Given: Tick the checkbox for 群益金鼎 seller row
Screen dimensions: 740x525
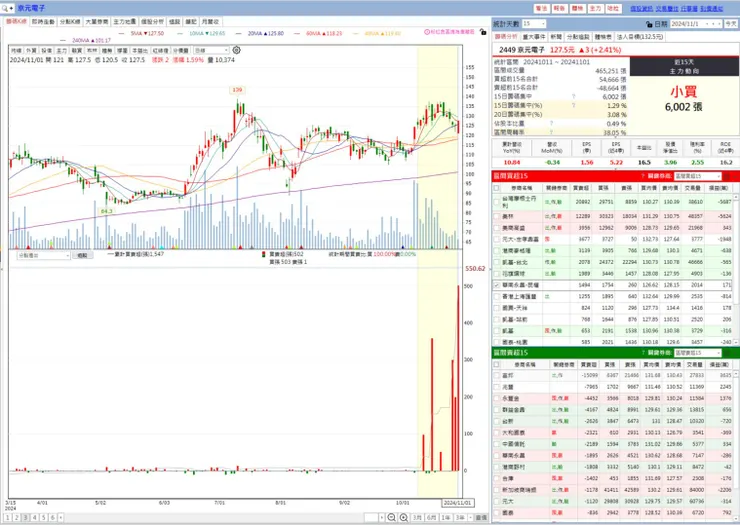Looking at the screenshot, I should (496, 410).
